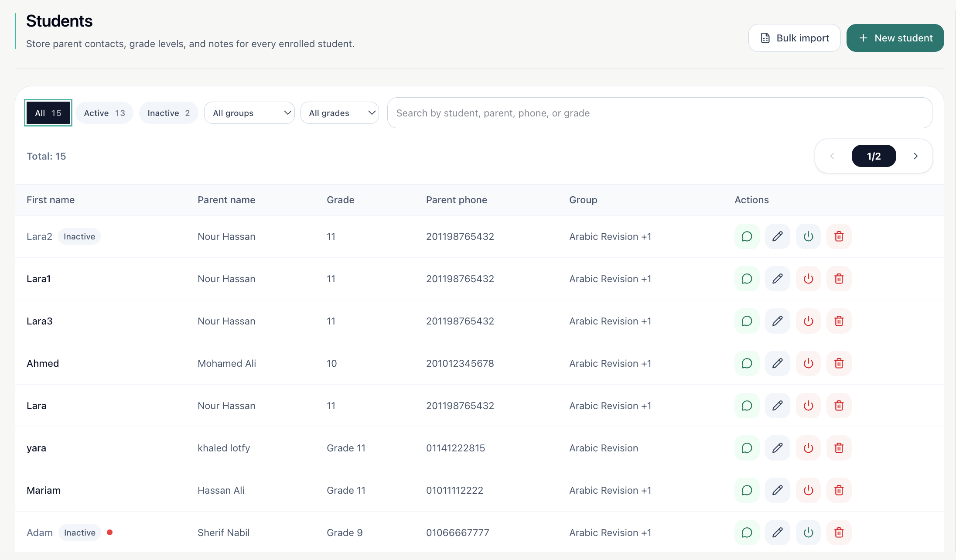The image size is (956, 560).
Task: Reactivate Lara2 with the green power icon
Action: (x=808, y=236)
